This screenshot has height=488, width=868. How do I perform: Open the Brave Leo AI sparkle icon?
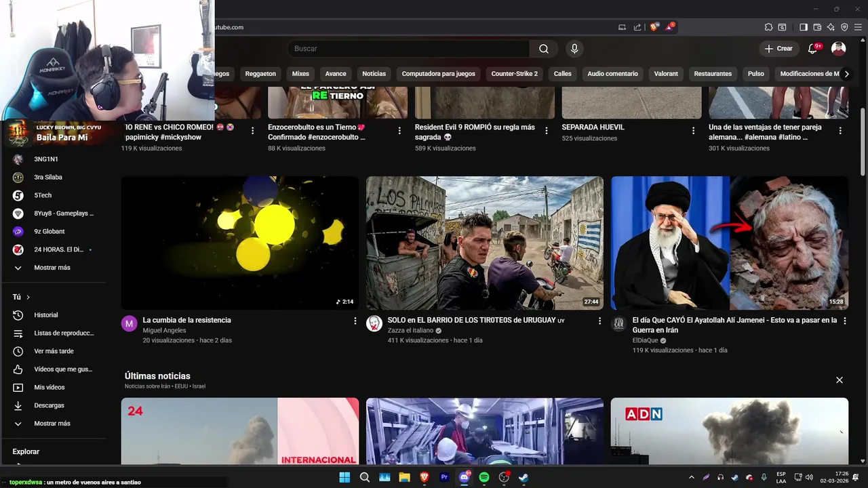(x=831, y=27)
